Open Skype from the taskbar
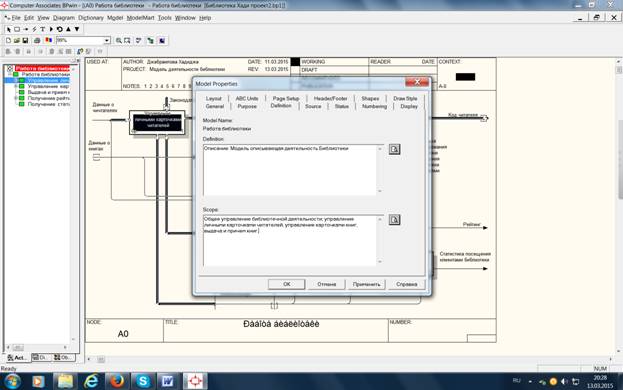Screen dimensions: 623x390 [143, 382]
